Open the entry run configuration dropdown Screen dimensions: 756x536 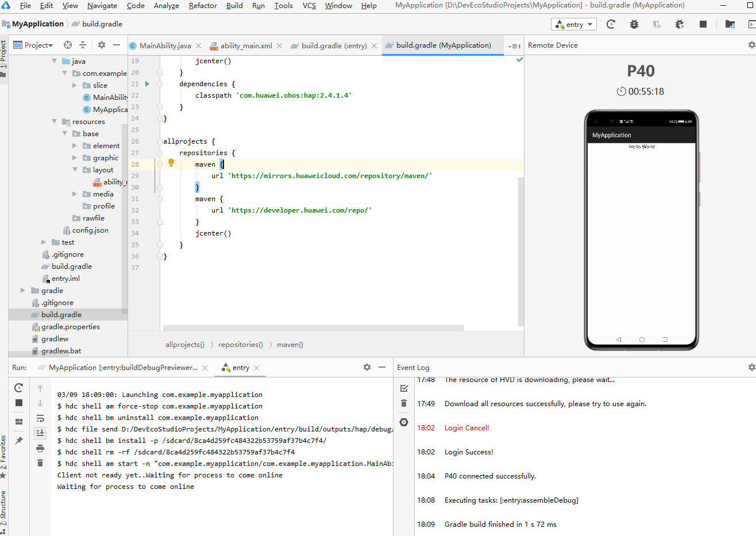pyautogui.click(x=574, y=24)
